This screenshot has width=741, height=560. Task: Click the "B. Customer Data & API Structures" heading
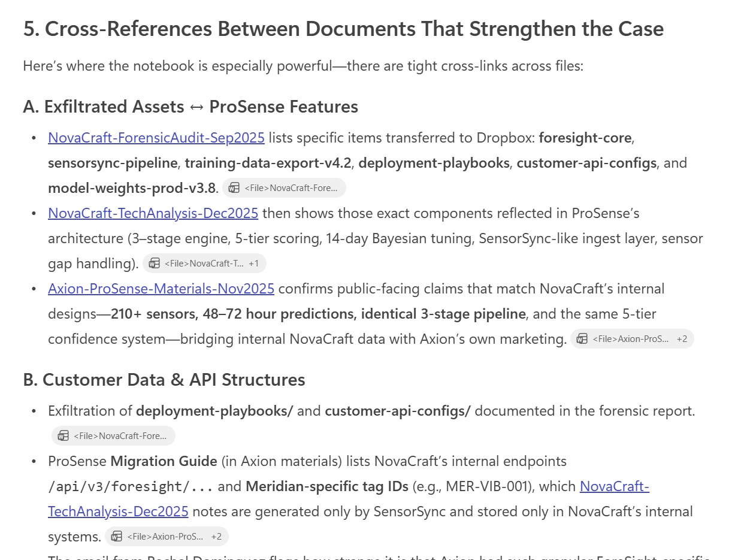tap(164, 380)
